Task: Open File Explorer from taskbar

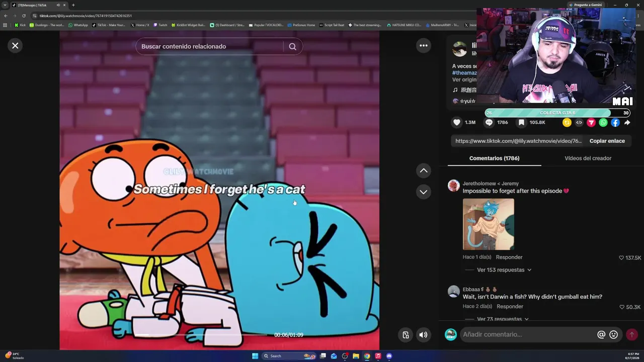Action: (356, 356)
